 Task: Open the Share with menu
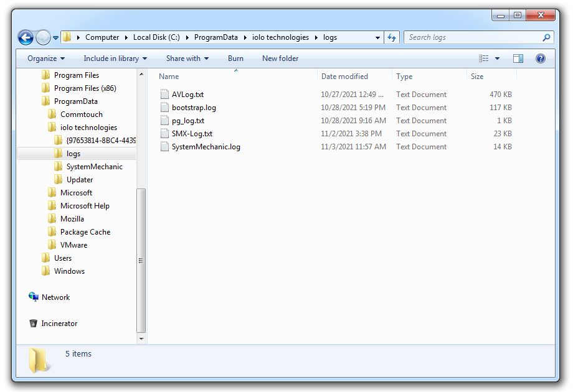187,58
